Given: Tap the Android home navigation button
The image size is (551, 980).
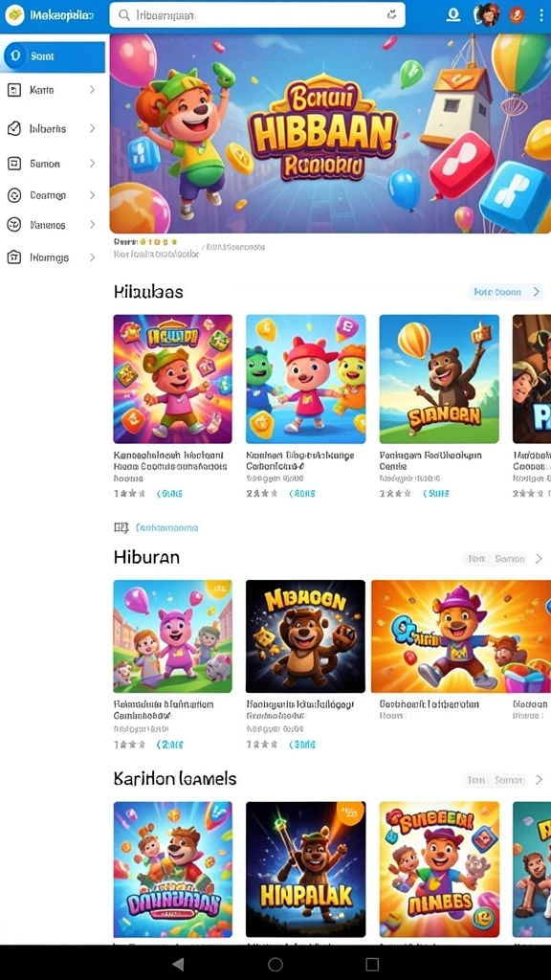Looking at the screenshot, I should (x=275, y=965).
